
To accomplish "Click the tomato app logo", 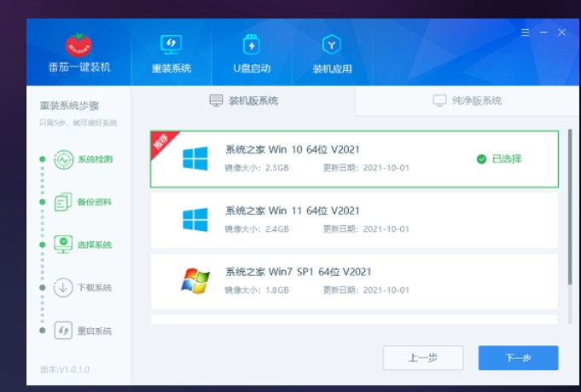I will point(78,45).
